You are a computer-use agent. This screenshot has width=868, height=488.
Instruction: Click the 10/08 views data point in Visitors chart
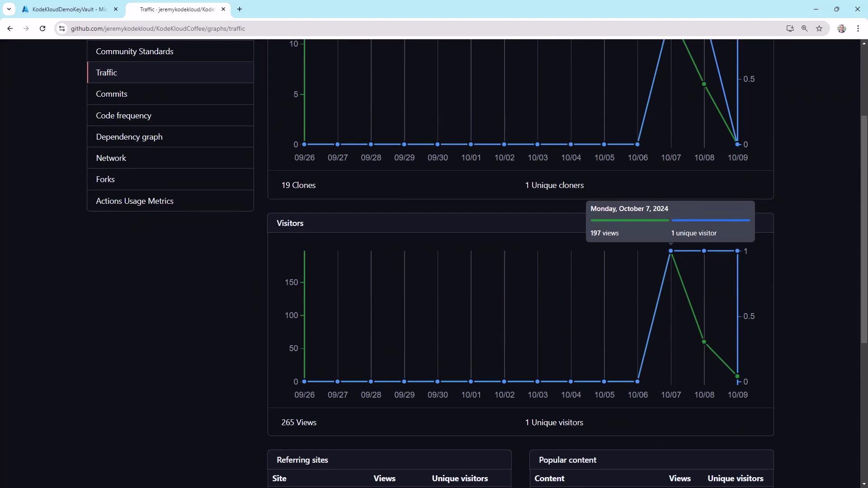coord(704,342)
